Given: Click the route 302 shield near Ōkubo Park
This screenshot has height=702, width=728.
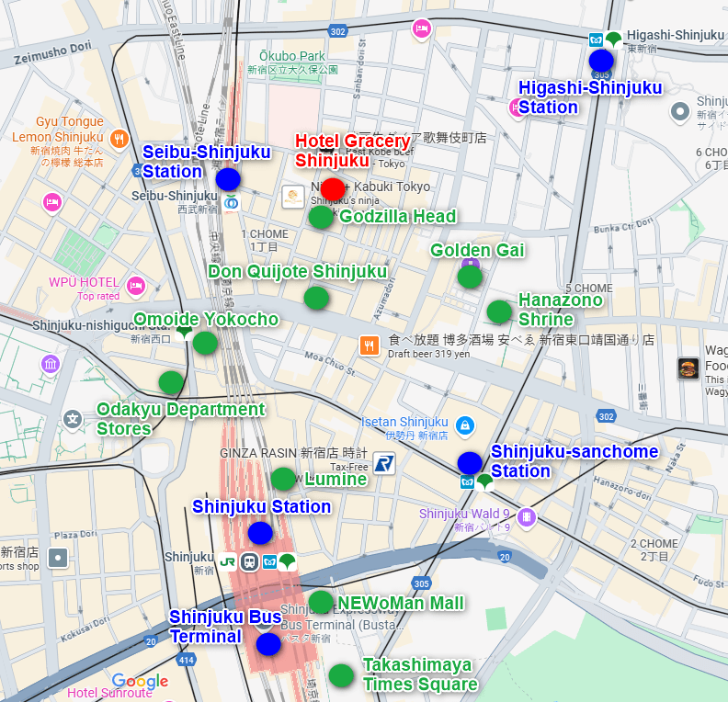Looking at the screenshot, I should [x=338, y=31].
